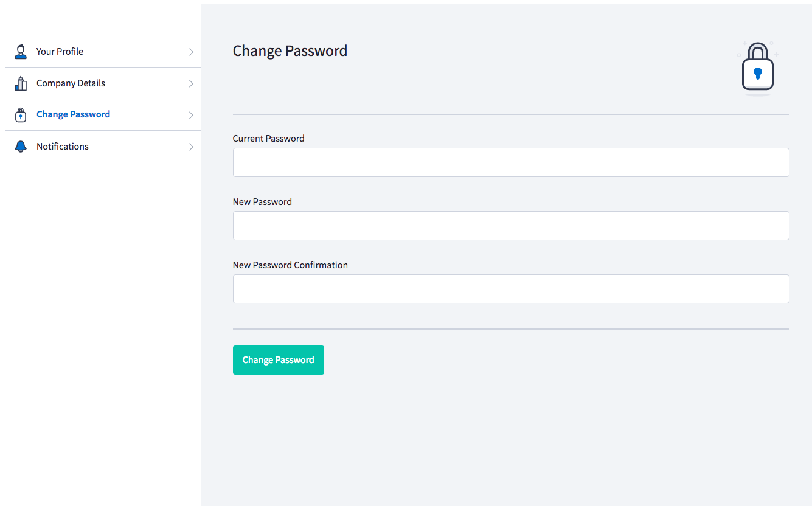Click the New Password Confirmation label
The image size is (812, 506).
290,265
